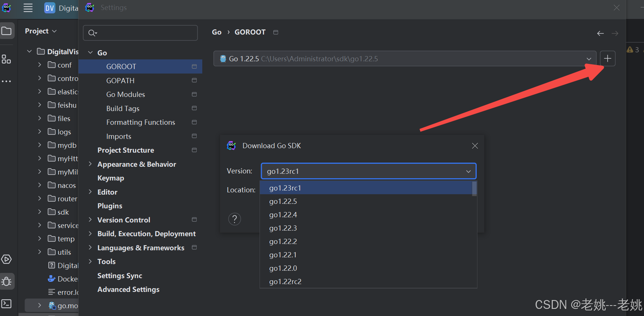Open the main hamburger menu
The height and width of the screenshot is (316, 644).
[28, 8]
